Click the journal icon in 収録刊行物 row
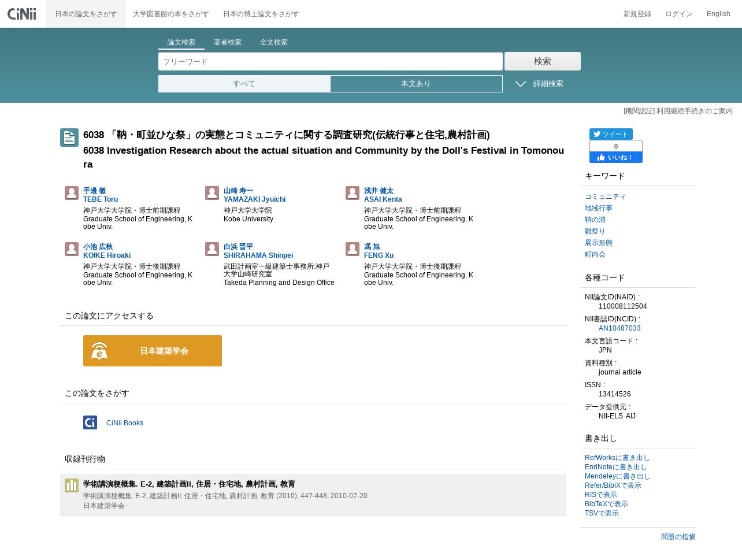 coord(72,485)
